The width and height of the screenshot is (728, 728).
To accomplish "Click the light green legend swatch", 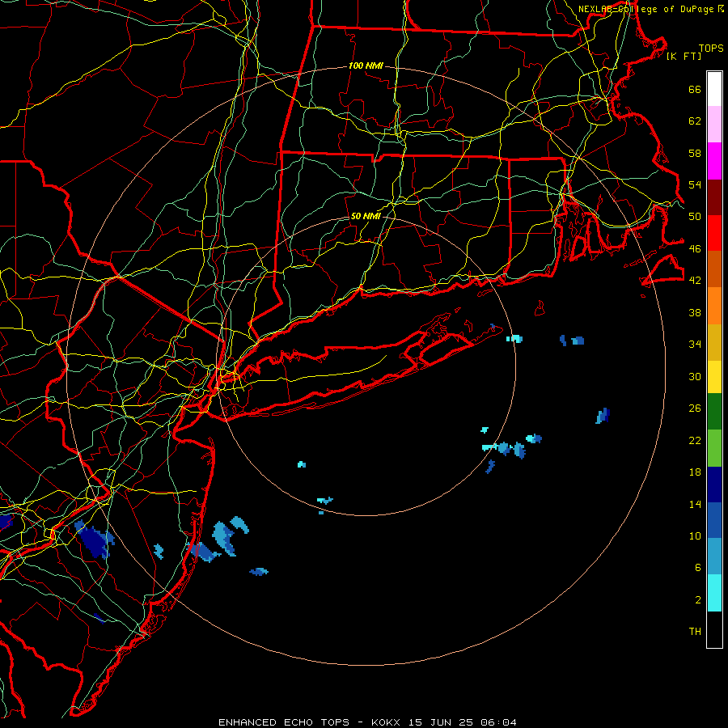I will click(714, 448).
